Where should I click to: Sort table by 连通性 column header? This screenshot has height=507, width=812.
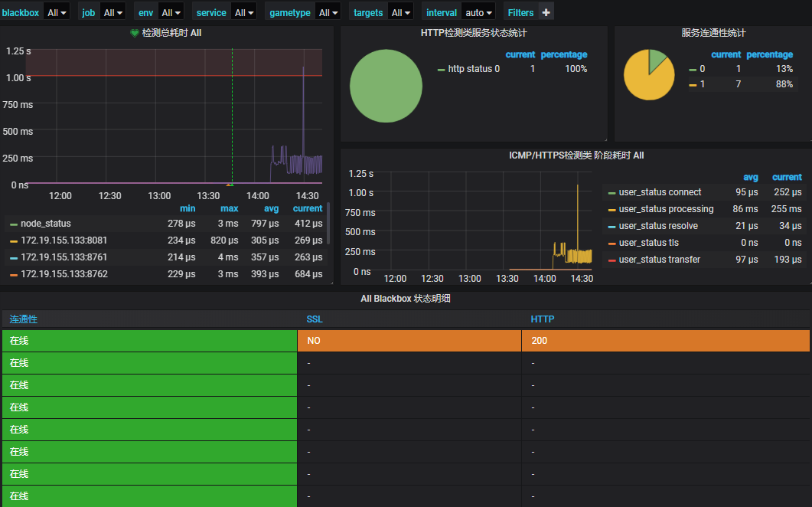[x=23, y=319]
